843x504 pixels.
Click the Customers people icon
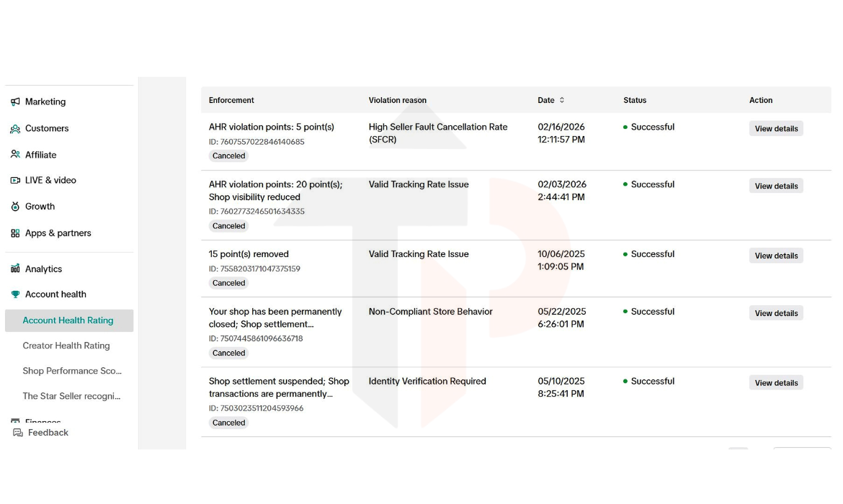tap(15, 129)
